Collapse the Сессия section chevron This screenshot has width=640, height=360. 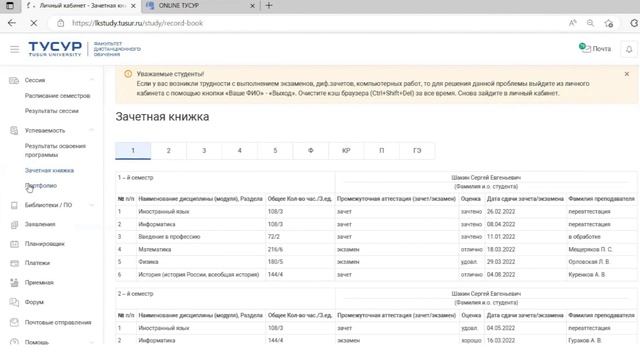click(91, 80)
